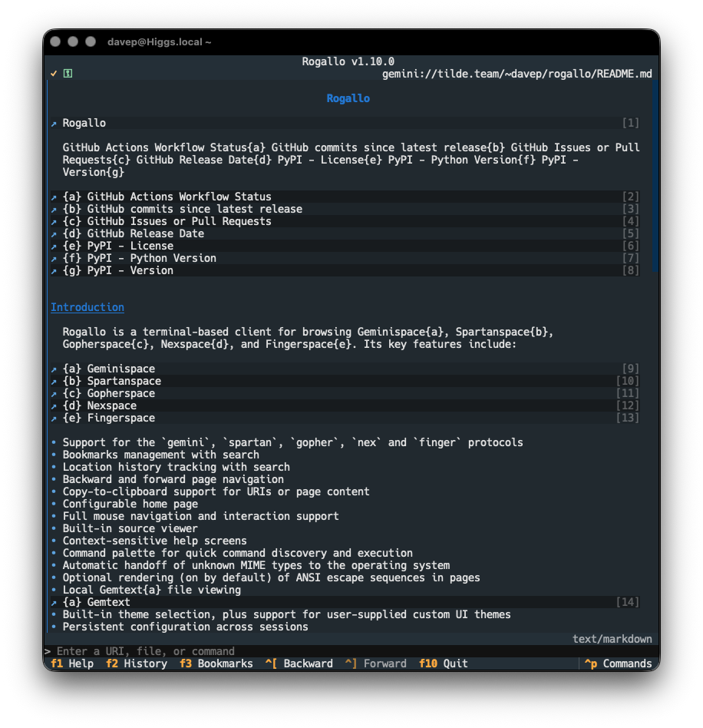Click the Introduction heading

coord(87,307)
